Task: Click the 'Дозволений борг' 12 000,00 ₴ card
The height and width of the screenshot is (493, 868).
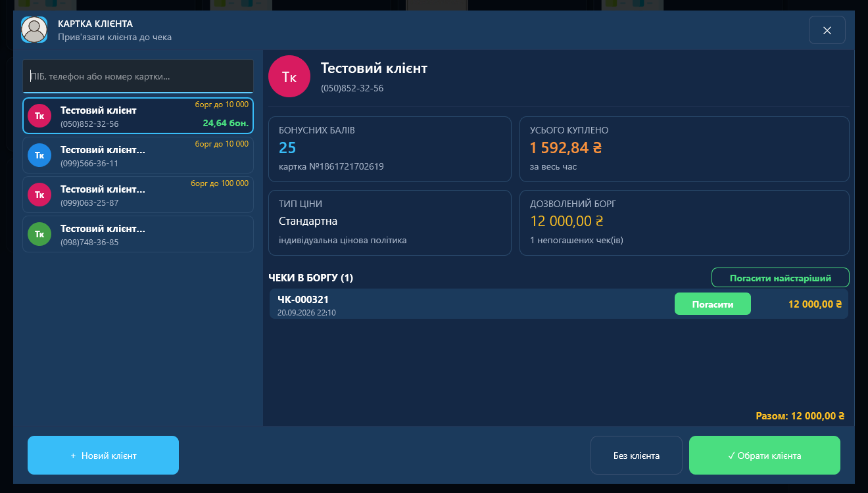Action: tap(685, 223)
